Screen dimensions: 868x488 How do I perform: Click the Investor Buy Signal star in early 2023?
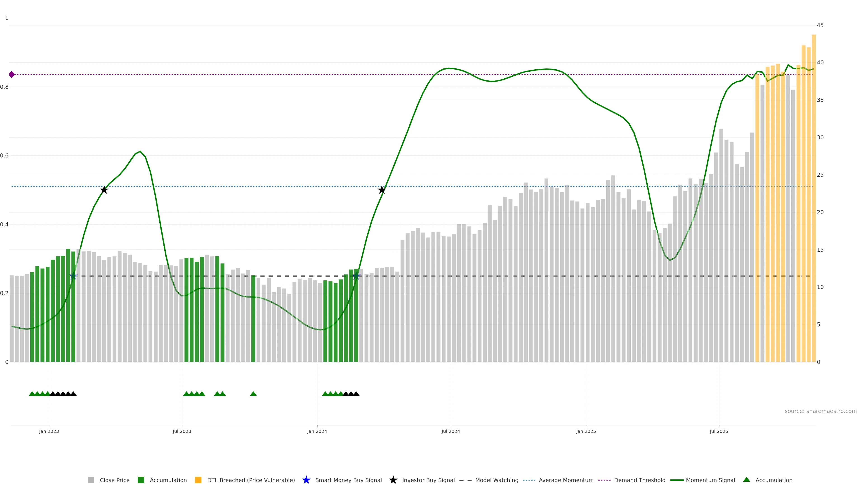(x=104, y=190)
